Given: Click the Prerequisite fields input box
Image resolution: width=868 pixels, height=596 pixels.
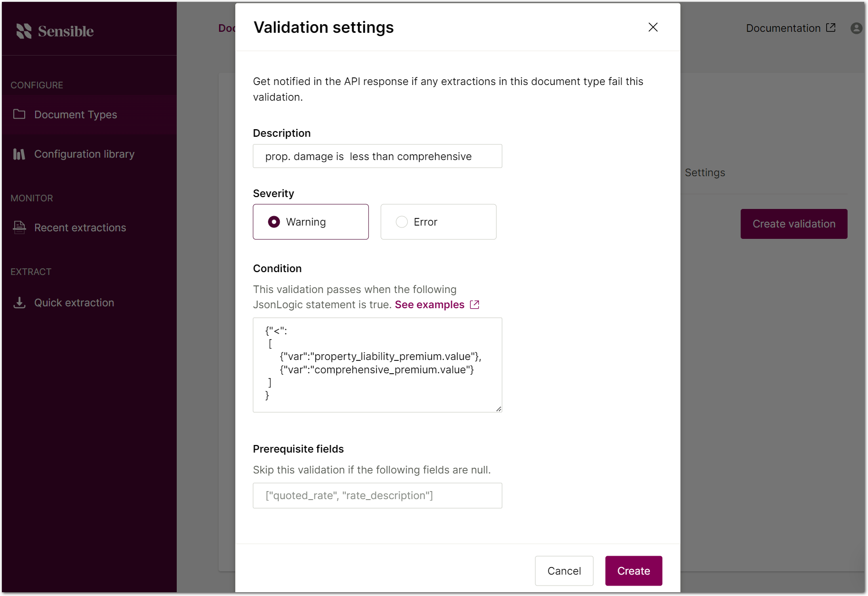Looking at the screenshot, I should (x=377, y=495).
